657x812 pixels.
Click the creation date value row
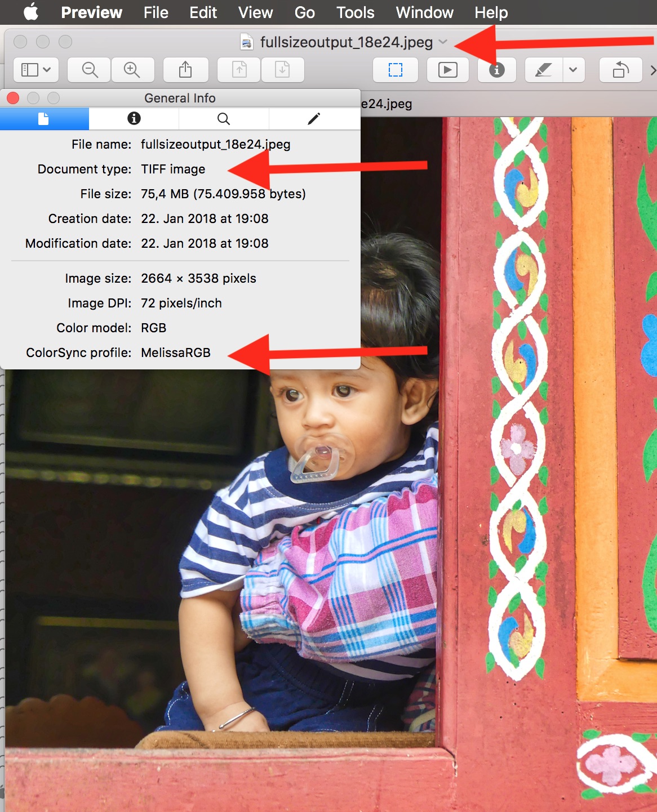(x=205, y=218)
